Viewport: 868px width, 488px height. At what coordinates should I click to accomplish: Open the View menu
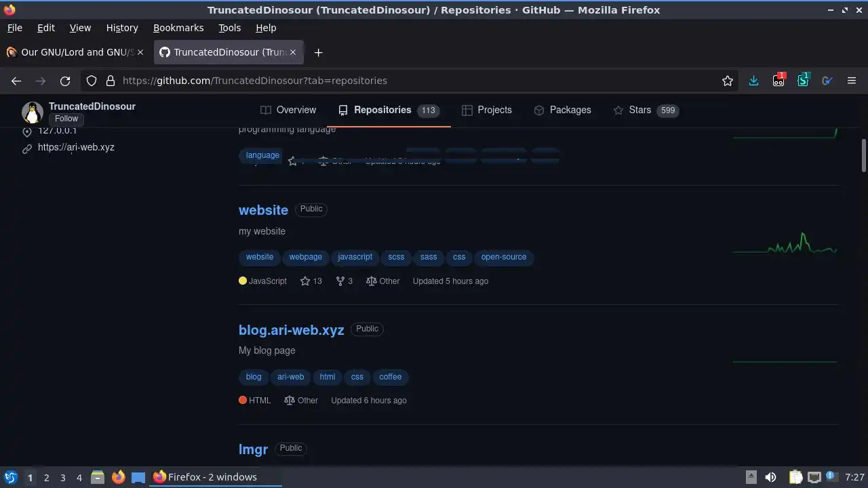point(80,28)
